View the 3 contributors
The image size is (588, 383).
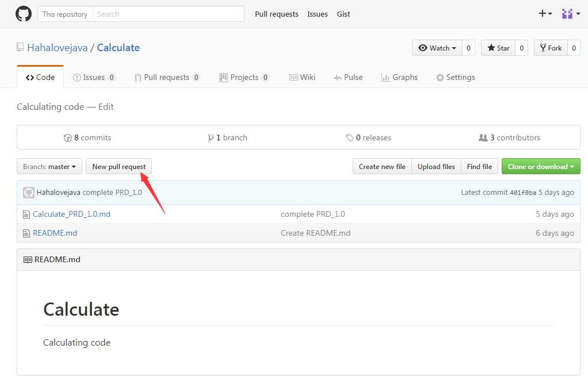pyautogui.click(x=509, y=137)
